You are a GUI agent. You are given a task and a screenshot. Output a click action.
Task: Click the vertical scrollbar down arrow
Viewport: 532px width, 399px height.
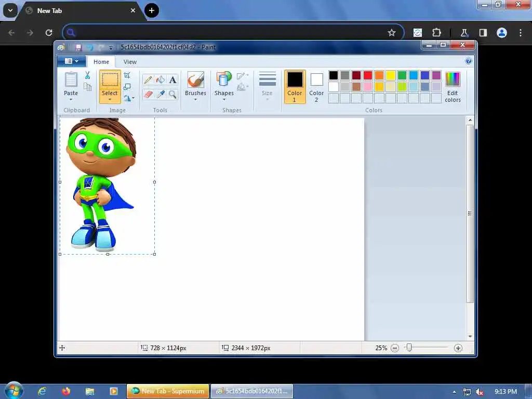pyautogui.click(x=470, y=336)
